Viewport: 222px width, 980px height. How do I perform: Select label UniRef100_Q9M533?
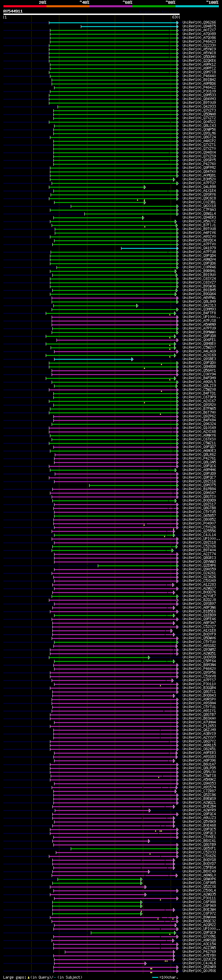point(199,95)
